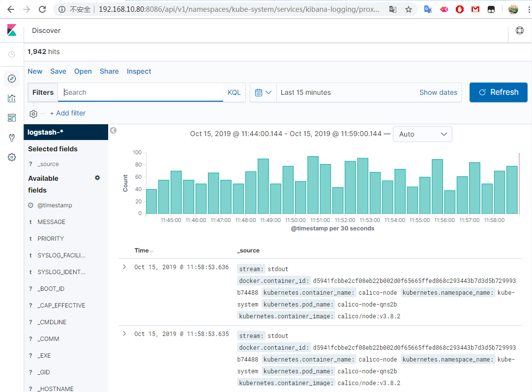
Task: Open the Inspect menu item
Action: (x=139, y=71)
